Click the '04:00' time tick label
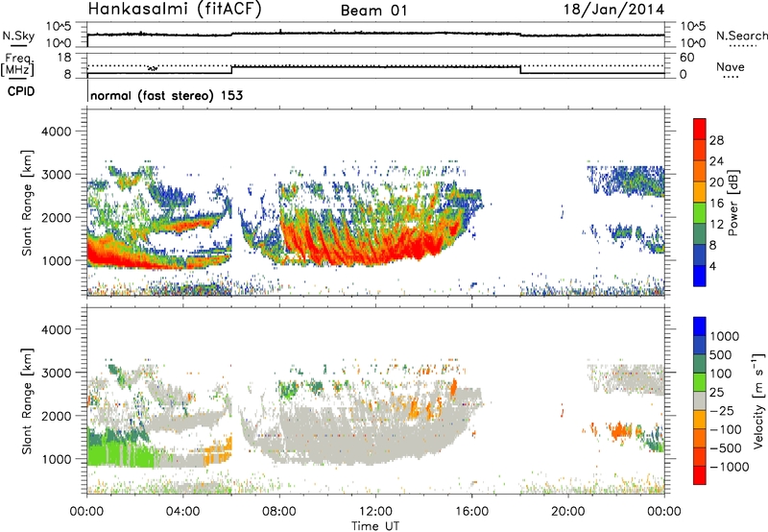 pos(182,512)
